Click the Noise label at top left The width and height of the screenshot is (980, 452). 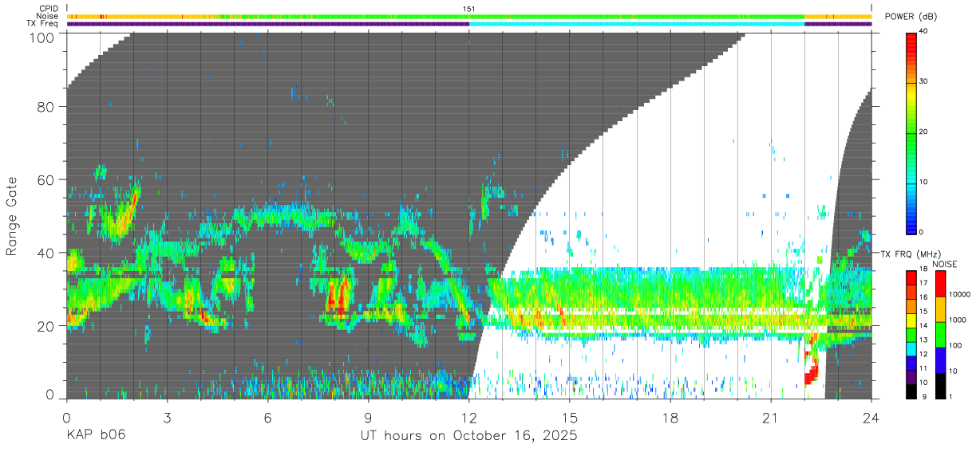click(48, 16)
